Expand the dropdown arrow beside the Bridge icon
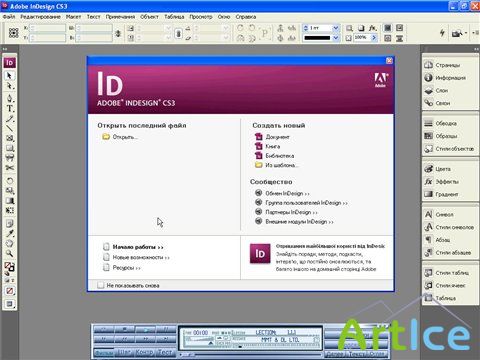480x360 pixels. [466, 33]
